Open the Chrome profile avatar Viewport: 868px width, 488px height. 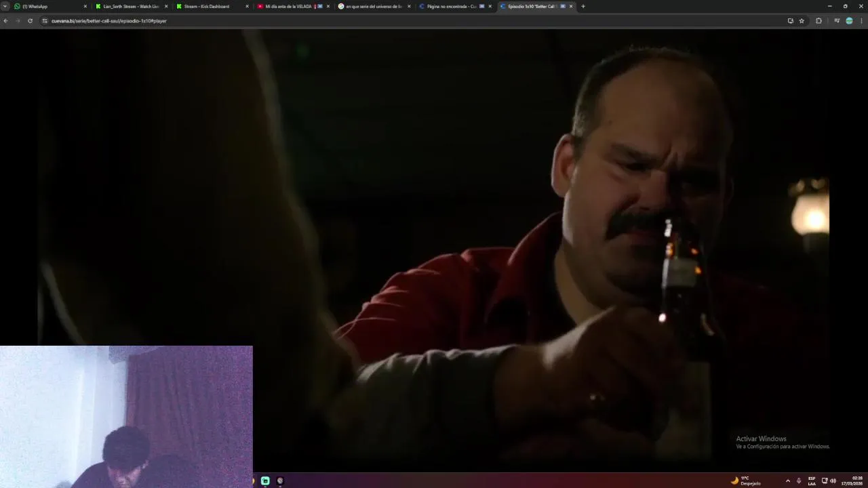[849, 21]
